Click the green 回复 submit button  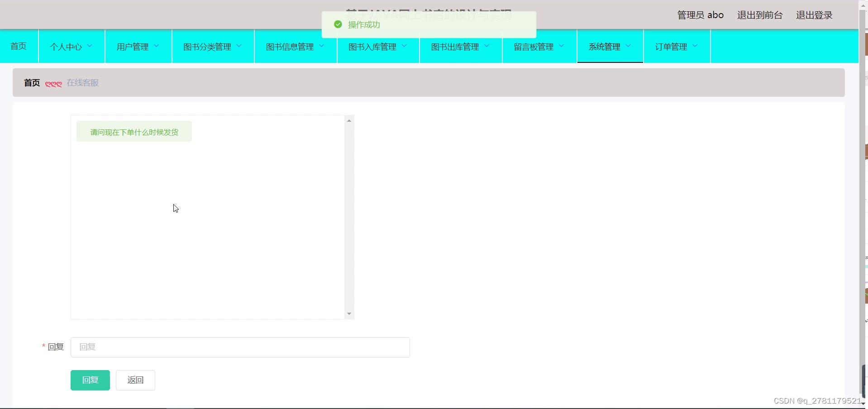tap(90, 380)
